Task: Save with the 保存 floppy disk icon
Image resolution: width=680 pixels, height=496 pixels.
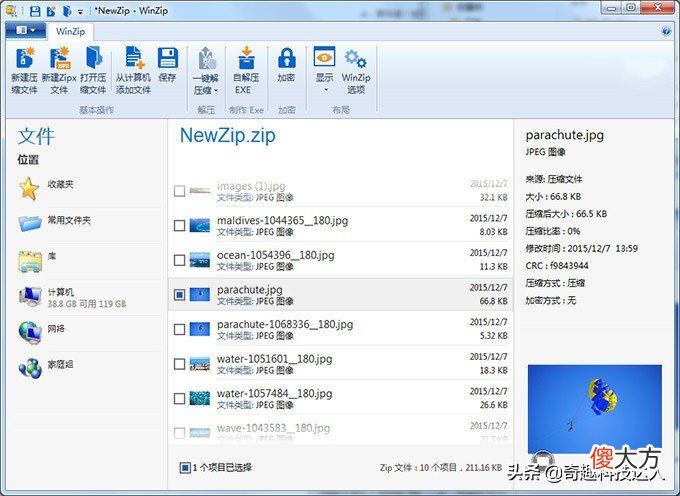Action: click(167, 58)
